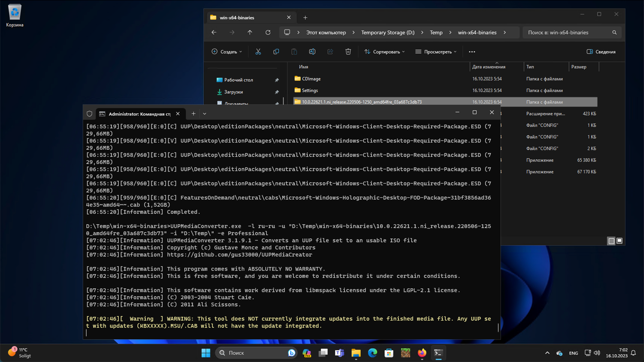Select the Recycle Bin (Корзина) desktop icon
The image size is (644, 362).
pos(15,16)
